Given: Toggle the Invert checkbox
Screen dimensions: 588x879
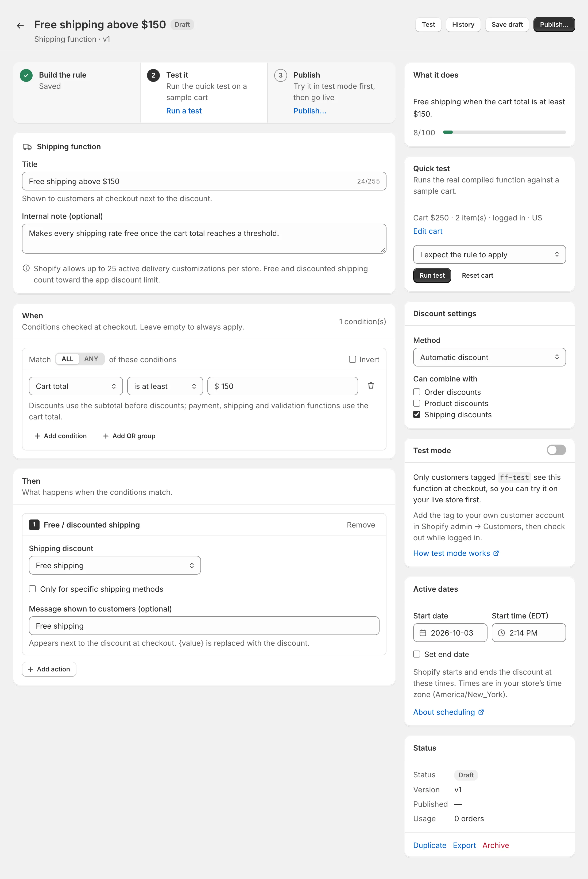Looking at the screenshot, I should (x=353, y=360).
